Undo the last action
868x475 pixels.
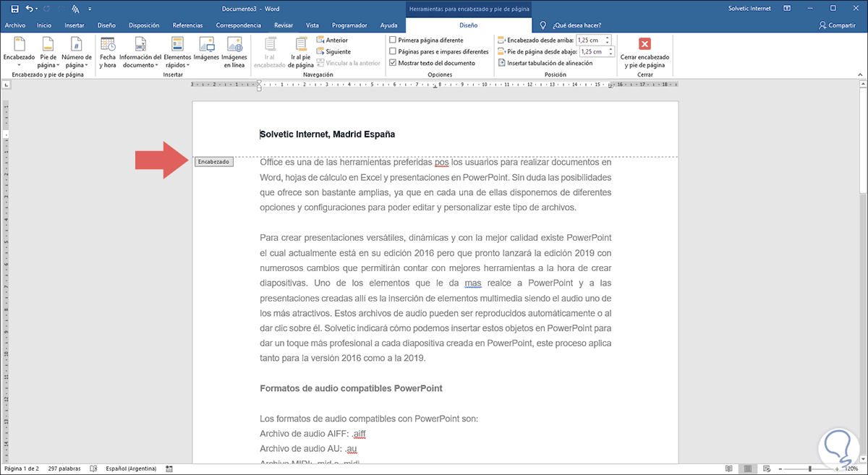(x=29, y=9)
